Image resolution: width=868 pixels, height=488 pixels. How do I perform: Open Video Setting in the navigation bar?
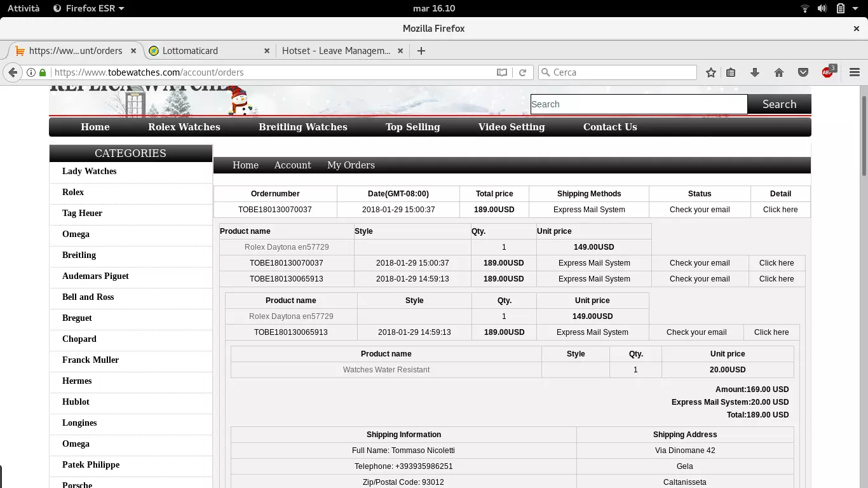point(512,127)
